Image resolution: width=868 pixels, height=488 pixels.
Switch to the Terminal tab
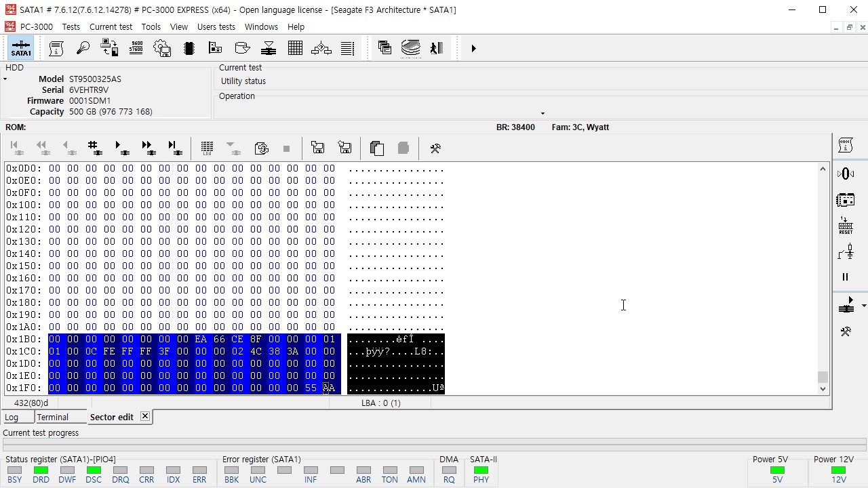click(52, 418)
